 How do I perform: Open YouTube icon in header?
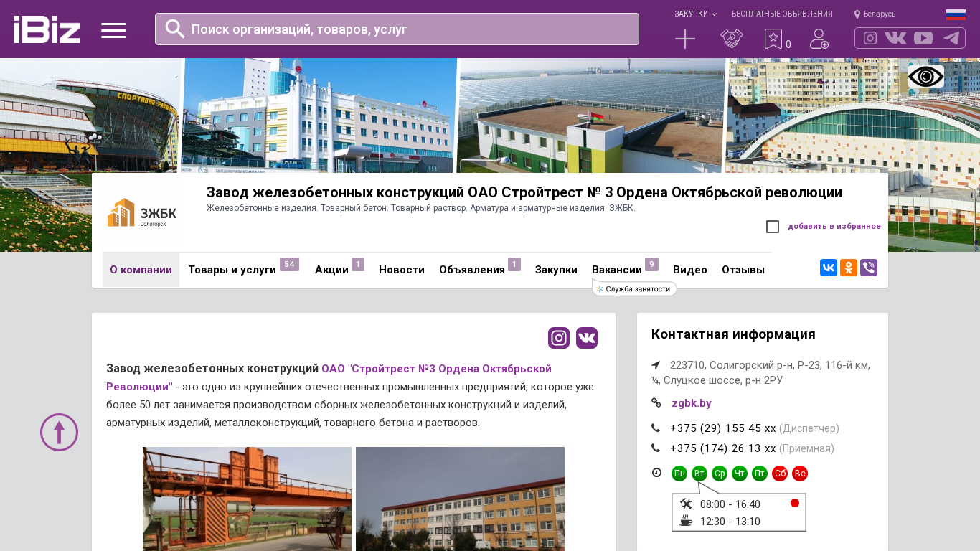[x=923, y=38]
